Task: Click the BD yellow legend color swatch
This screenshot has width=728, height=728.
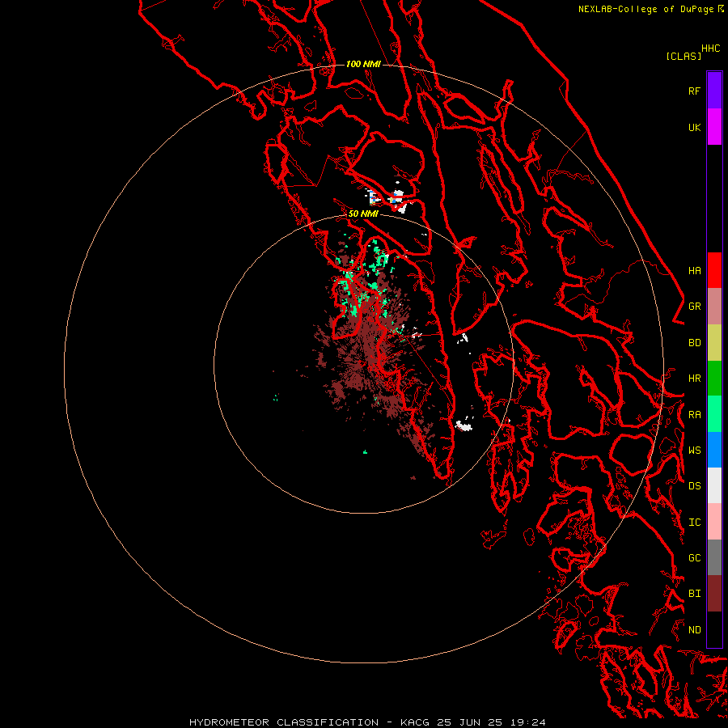Action: coord(714,343)
